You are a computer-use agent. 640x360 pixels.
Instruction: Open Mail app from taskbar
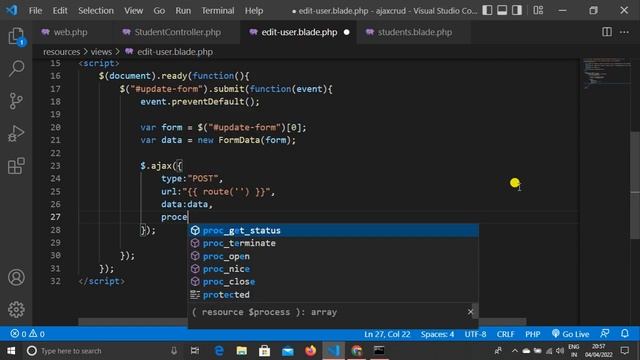click(288, 351)
